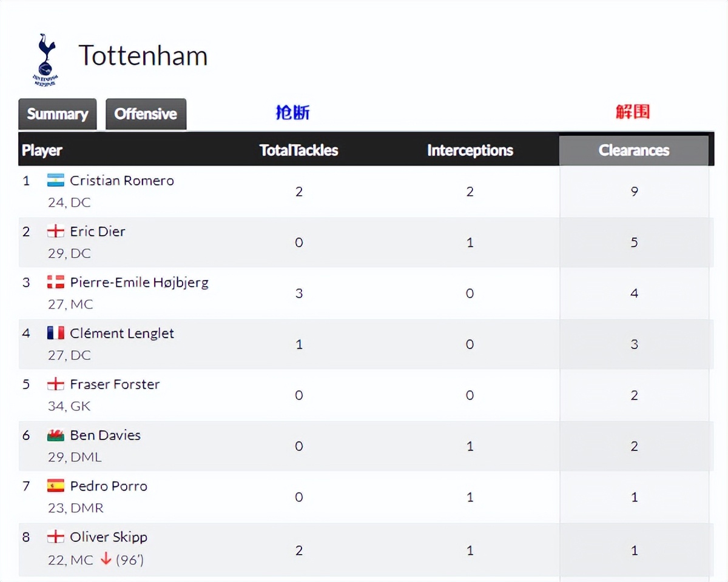This screenshot has width=728, height=582.
Task: Click France flag beside Clément Lenglet
Action: click(x=56, y=333)
